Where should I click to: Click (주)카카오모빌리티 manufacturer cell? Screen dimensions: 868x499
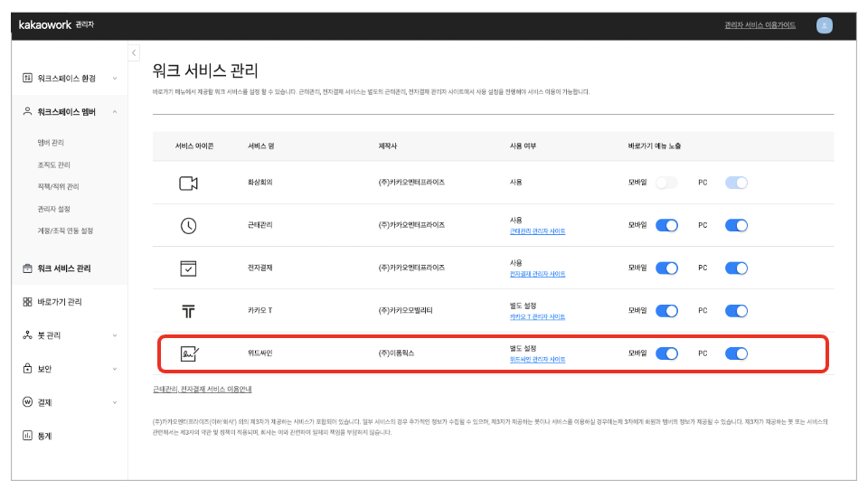405,310
